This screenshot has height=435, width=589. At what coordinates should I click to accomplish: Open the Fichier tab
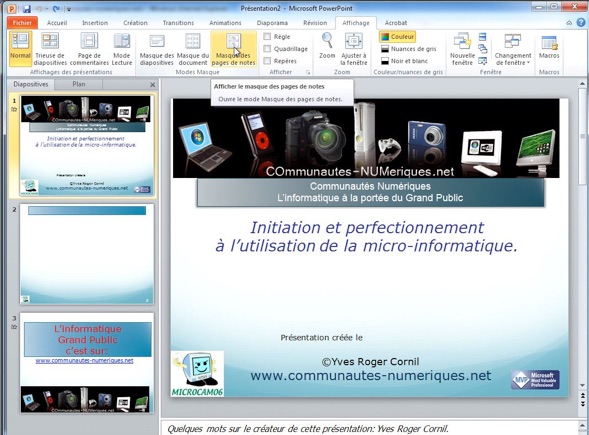point(22,23)
